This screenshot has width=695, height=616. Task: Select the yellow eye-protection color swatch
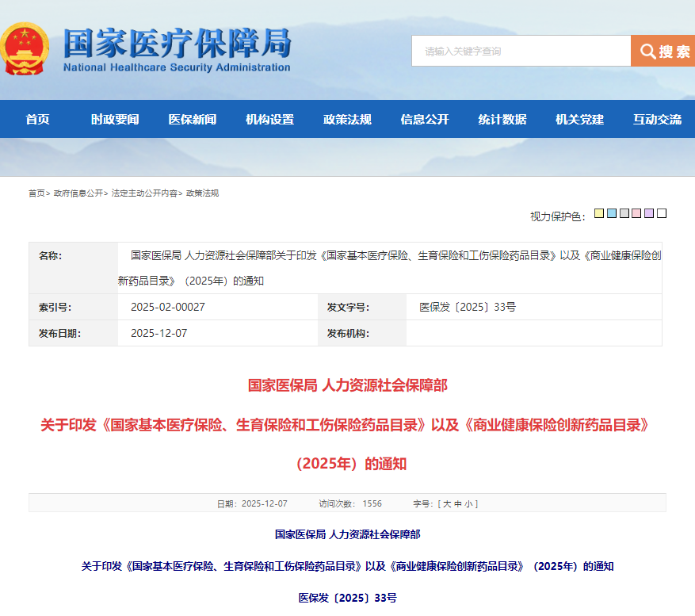(x=599, y=214)
